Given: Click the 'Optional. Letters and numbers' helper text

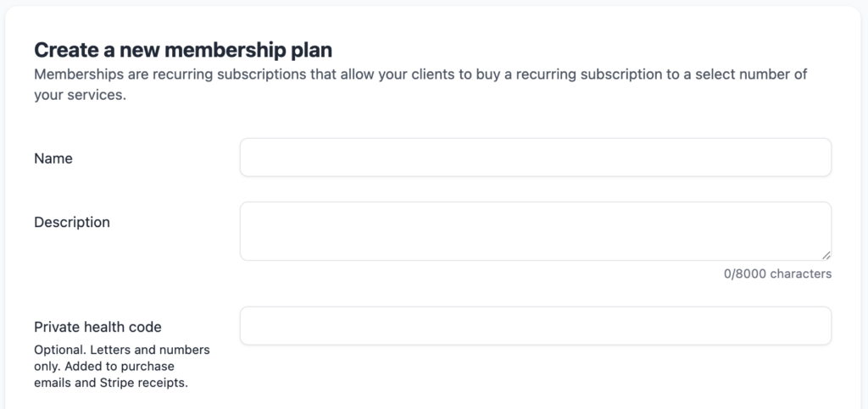Looking at the screenshot, I should (x=121, y=350).
